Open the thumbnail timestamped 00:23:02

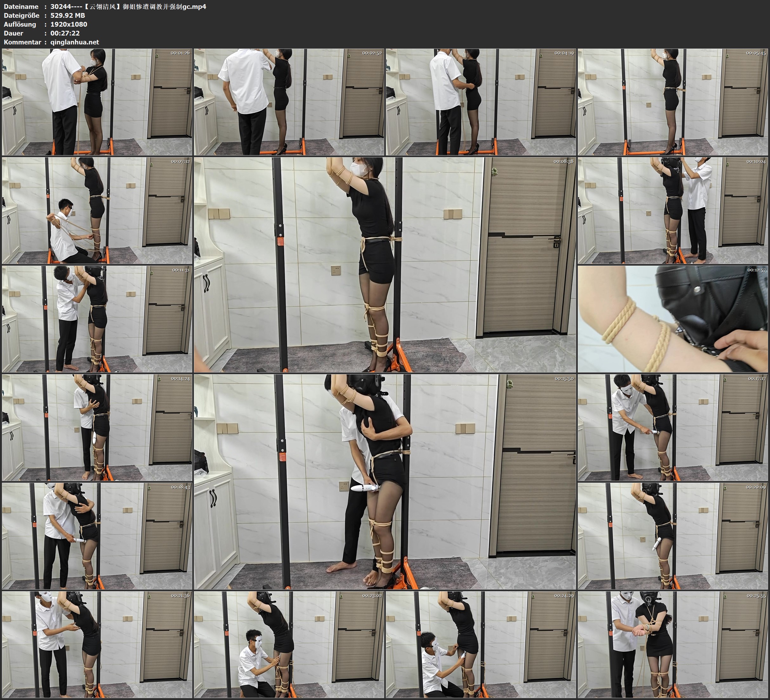click(289, 644)
